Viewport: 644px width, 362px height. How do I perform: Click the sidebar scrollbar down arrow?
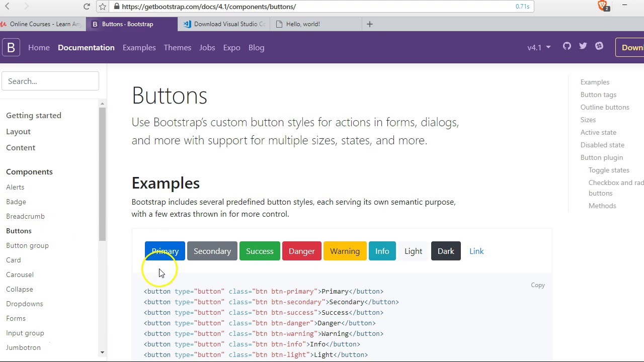point(102,352)
